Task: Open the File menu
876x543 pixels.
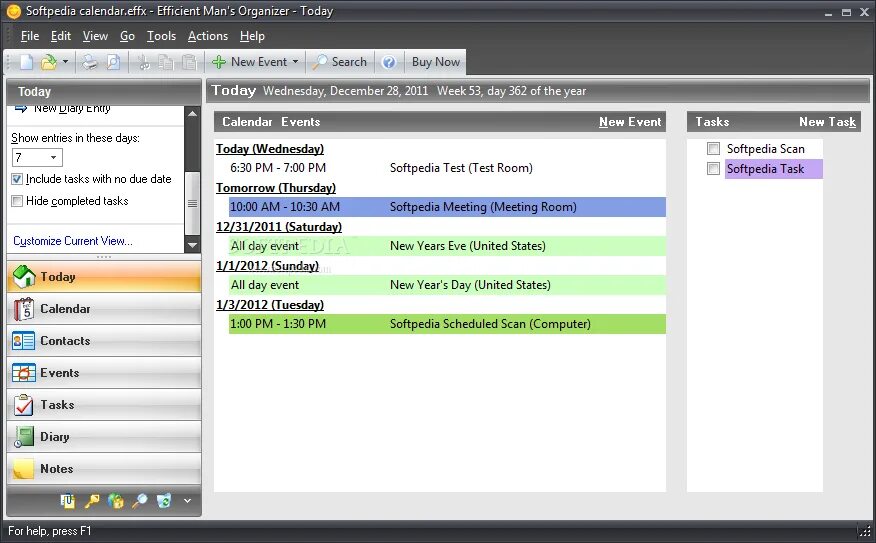Action: coord(30,36)
